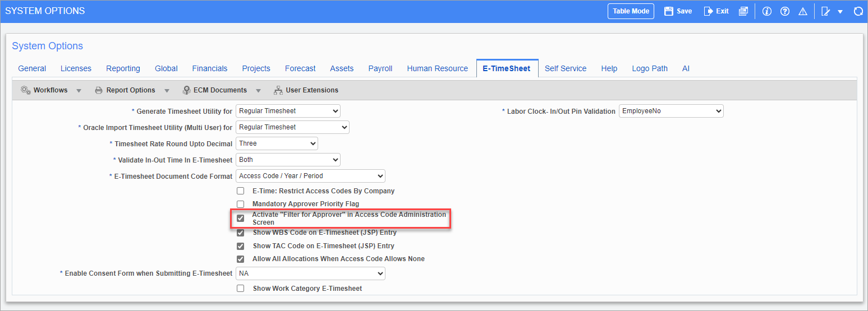Open the Projects tab
Screen dimensions: 868x311
(x=256, y=68)
